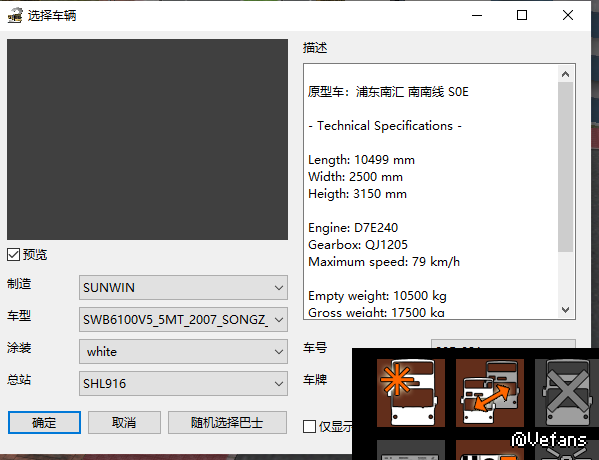Click 随机选择巴士 random bus button
Image resolution: width=599 pixels, height=460 pixels.
pos(227,423)
